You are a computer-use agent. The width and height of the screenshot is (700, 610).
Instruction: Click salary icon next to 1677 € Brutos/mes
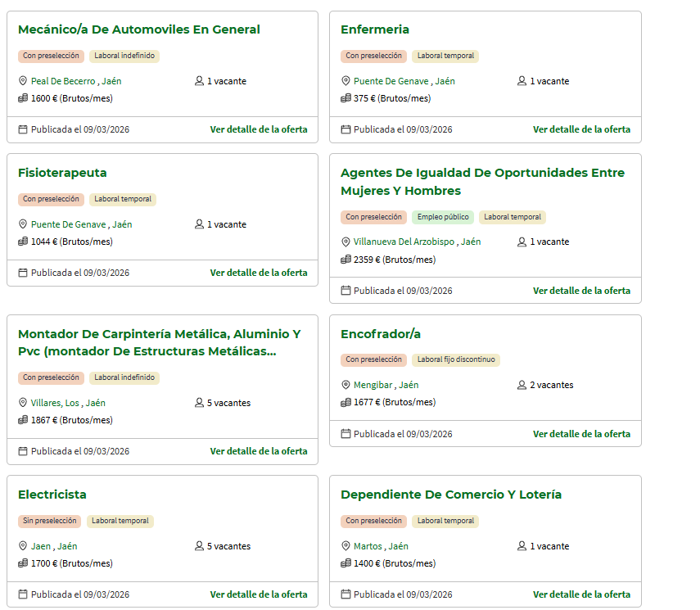[345, 402]
